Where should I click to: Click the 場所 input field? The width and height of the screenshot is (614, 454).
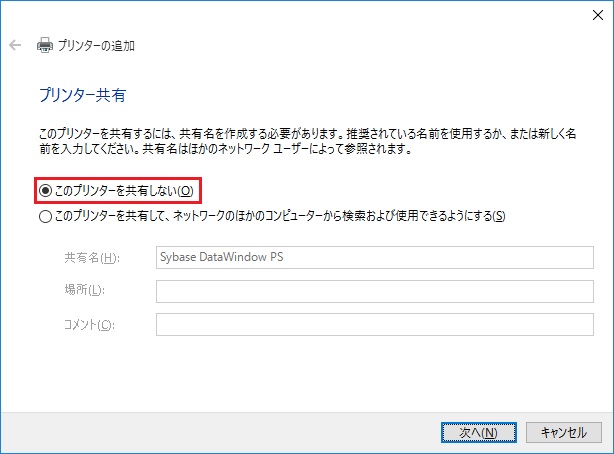pos(382,291)
